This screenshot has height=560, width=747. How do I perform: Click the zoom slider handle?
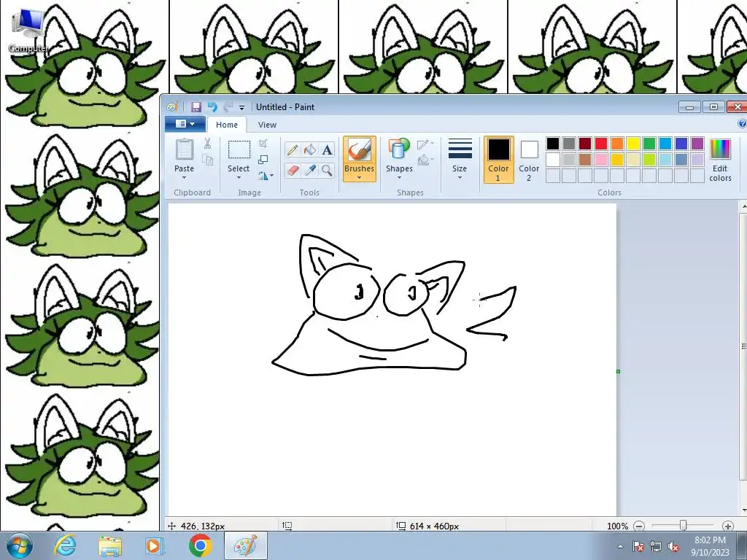click(683, 525)
